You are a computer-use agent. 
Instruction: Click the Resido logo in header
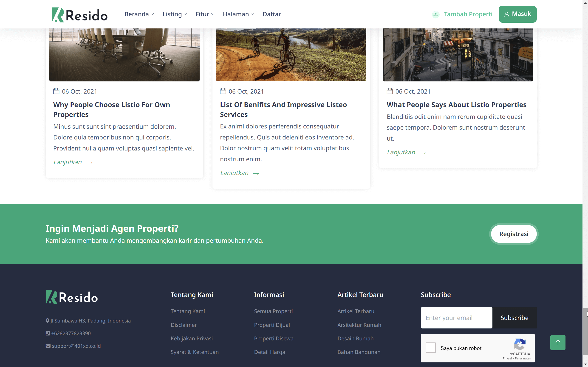click(x=79, y=14)
